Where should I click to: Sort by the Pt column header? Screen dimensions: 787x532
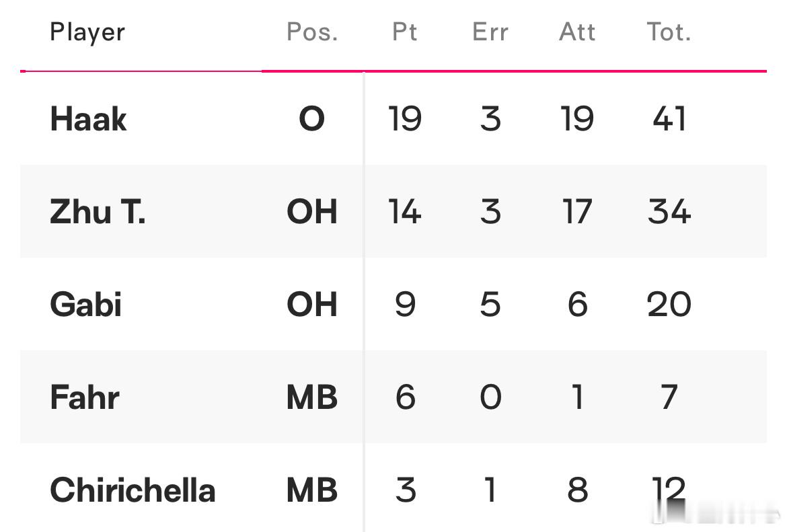[x=404, y=32]
